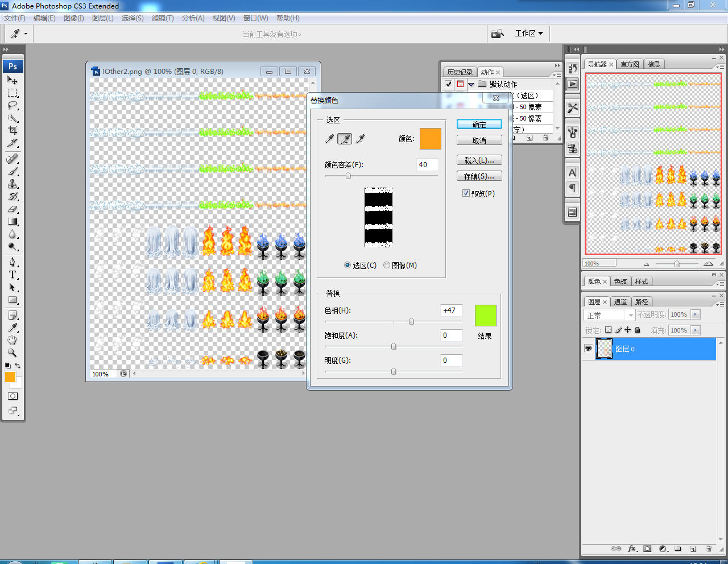Screen dimensions: 728x564
Task: Pick the Crop tool
Action: tap(13, 131)
